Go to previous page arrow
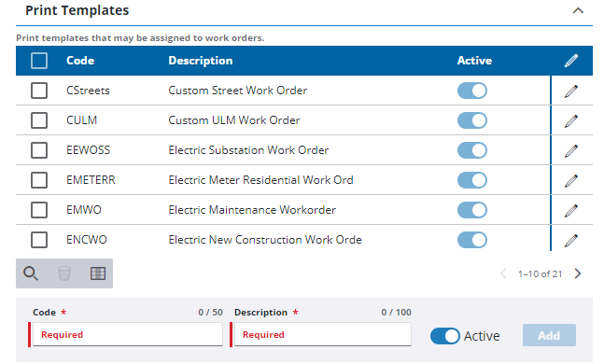Image resolution: width=604 pixels, height=364 pixels. [503, 273]
